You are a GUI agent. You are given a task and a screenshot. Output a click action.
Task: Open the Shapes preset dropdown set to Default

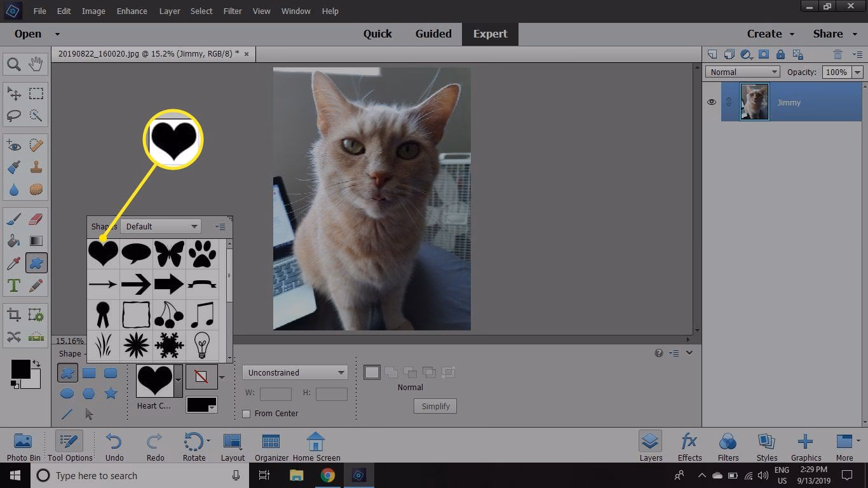point(161,226)
